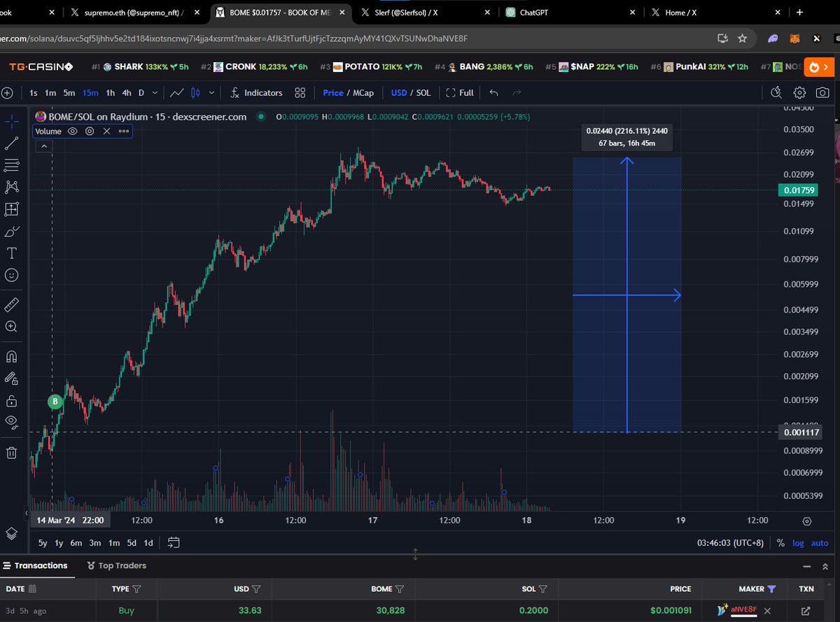The image size is (840, 622).
Task: Select the XABCD pattern tool
Action: tap(11, 187)
